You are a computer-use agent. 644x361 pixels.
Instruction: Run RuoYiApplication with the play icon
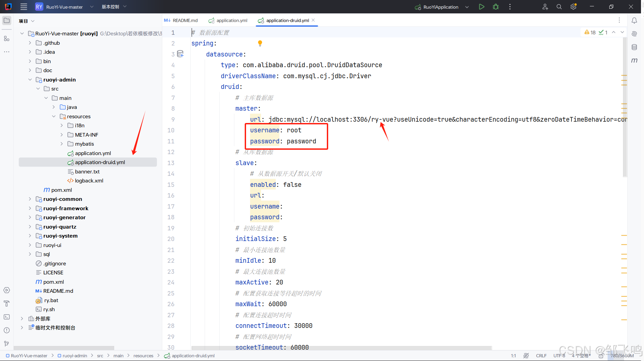481,7
